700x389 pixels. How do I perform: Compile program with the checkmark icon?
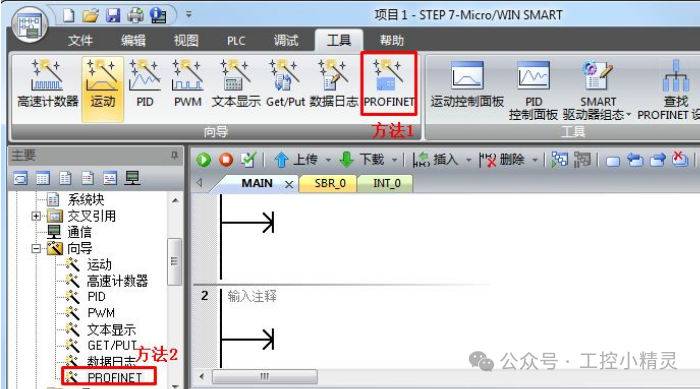pyautogui.click(x=248, y=159)
